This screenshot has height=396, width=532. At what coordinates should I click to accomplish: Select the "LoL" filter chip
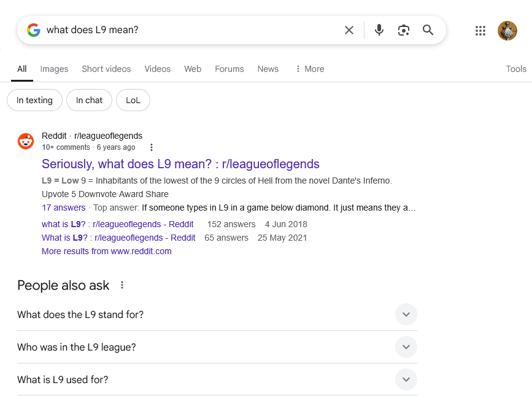coord(133,100)
